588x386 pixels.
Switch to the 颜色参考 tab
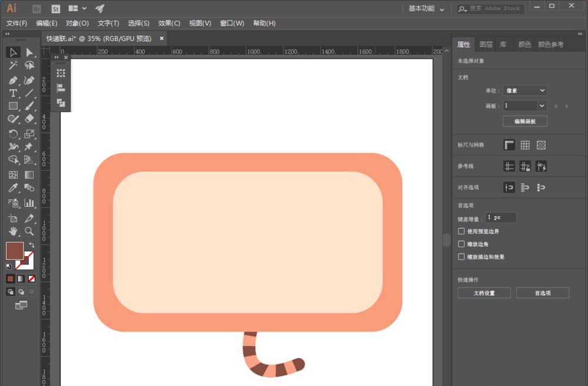click(551, 45)
